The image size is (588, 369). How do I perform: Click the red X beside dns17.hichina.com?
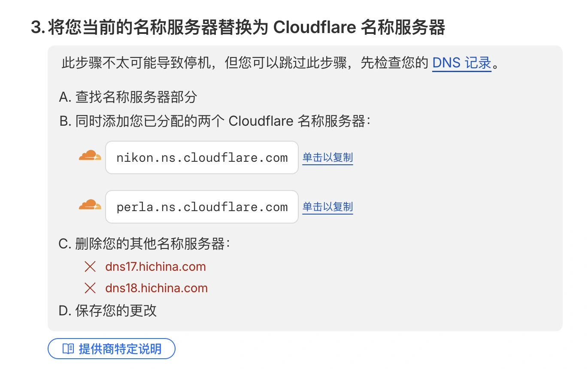click(90, 267)
